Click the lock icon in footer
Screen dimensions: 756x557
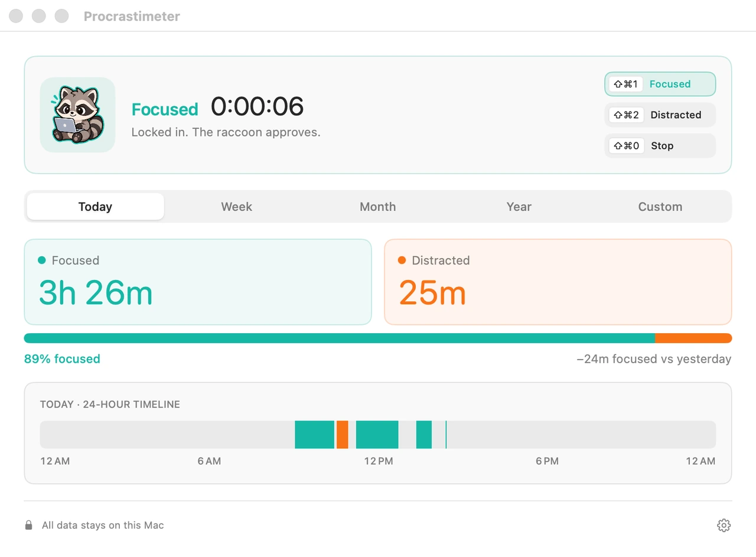coord(28,525)
